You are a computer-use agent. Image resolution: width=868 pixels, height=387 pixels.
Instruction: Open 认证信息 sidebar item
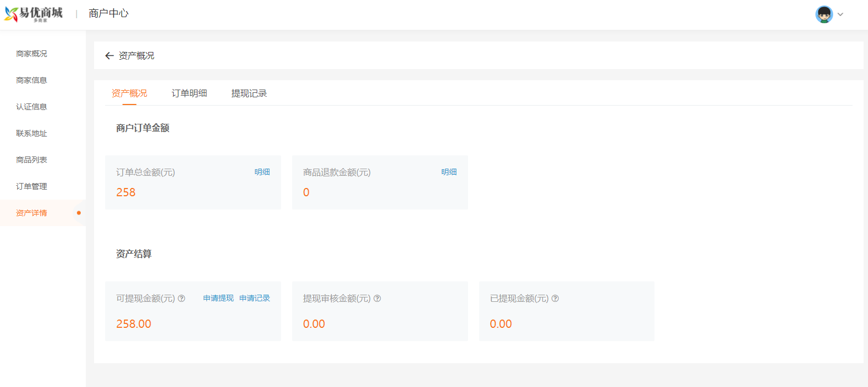(x=32, y=107)
